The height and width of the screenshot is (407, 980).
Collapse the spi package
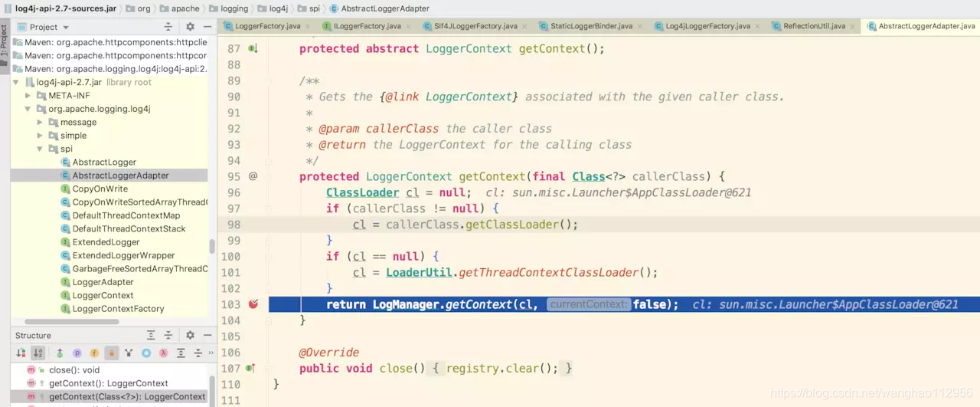point(41,149)
